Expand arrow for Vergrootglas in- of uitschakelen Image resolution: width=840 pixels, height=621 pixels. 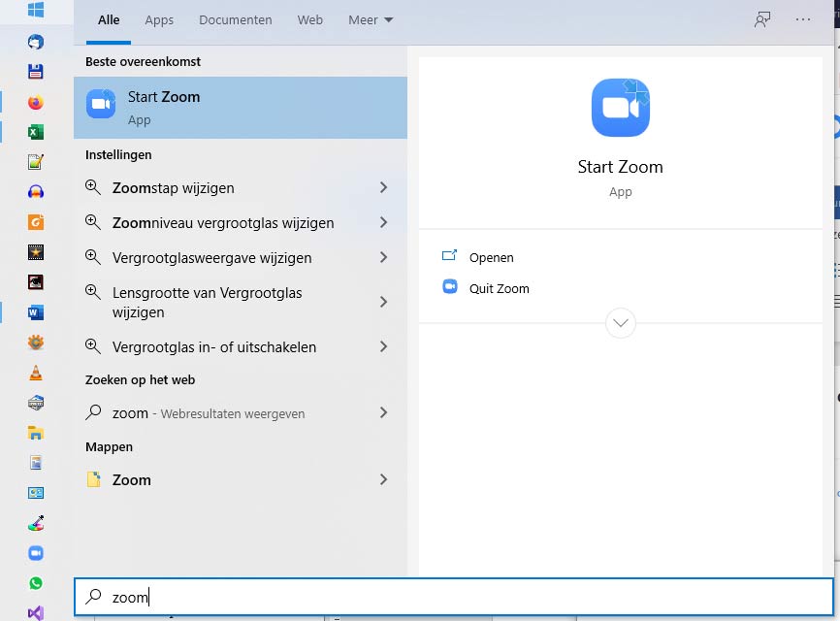383,346
